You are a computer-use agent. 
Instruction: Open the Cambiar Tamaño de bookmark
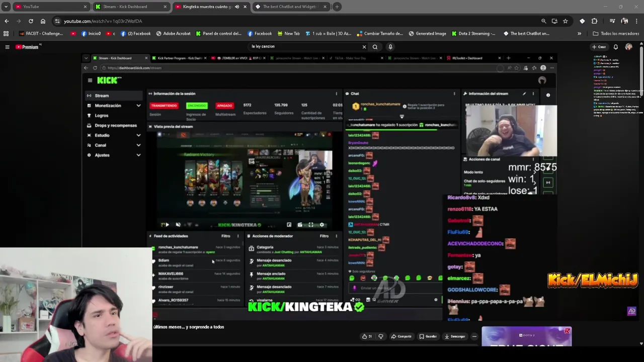(x=380, y=34)
